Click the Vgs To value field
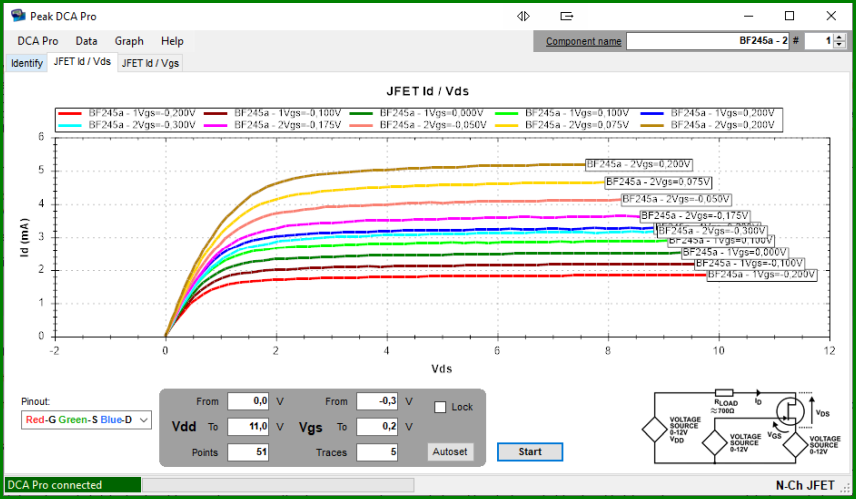The width and height of the screenshot is (856, 499). coord(377,426)
